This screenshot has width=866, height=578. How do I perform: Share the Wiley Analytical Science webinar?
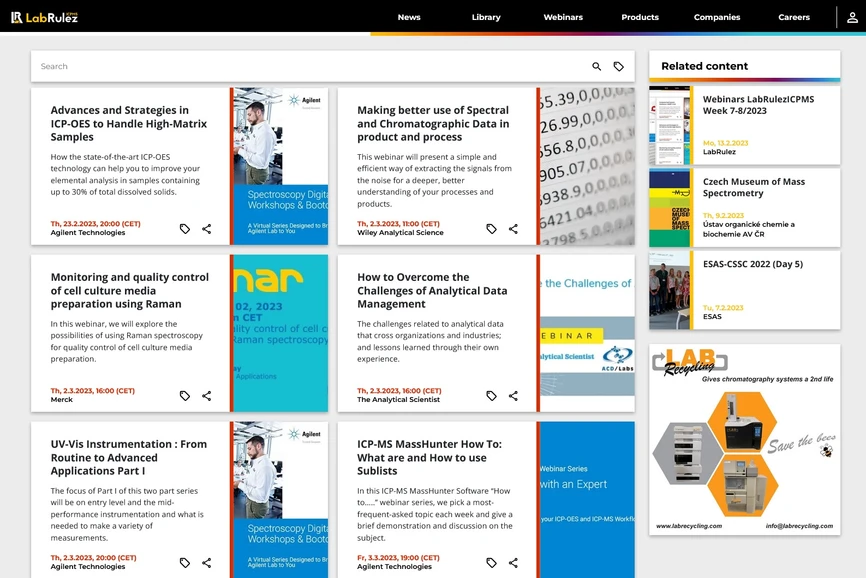pos(513,229)
